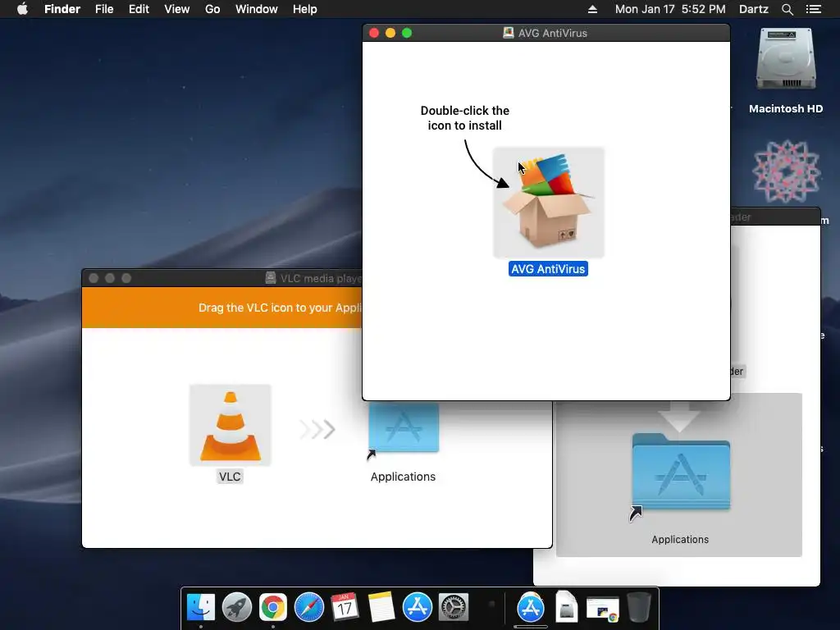
Task: Open the File menu
Action: tap(104, 9)
